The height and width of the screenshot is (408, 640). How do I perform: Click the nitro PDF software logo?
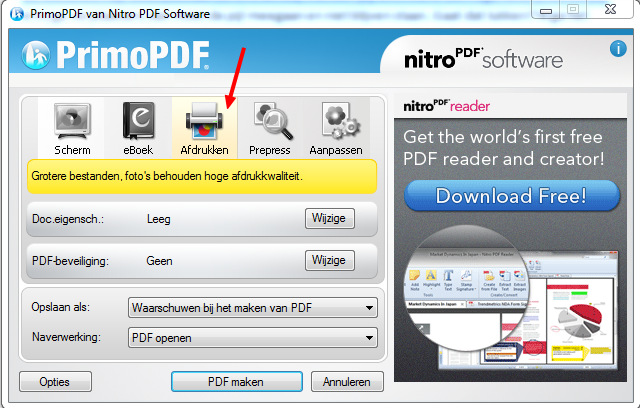click(483, 60)
